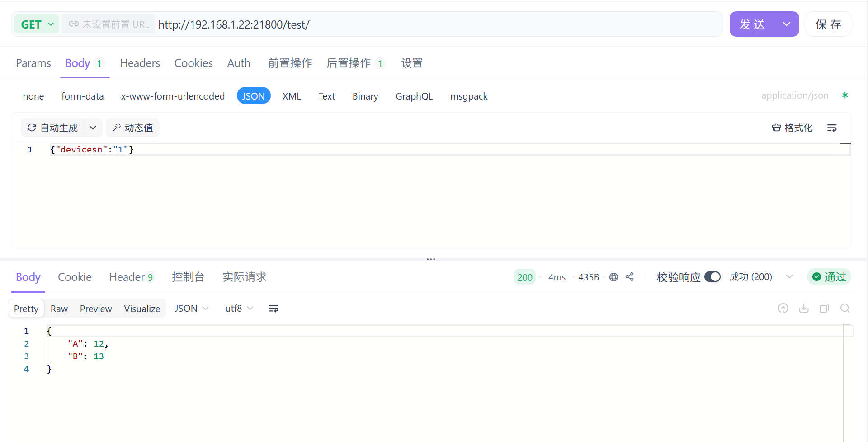Image resolution: width=868 pixels, height=442 pixels.
Task: Select the form-data body type
Action: click(x=83, y=96)
